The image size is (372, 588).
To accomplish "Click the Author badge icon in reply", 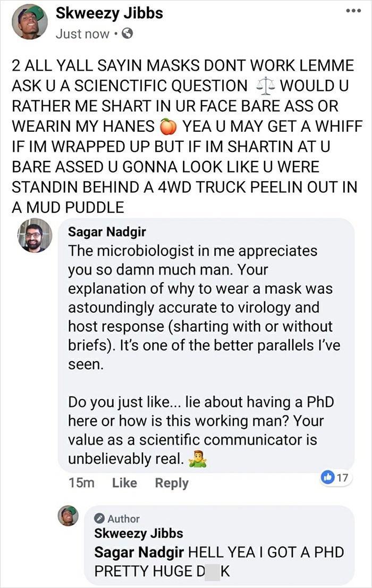I will (99, 518).
